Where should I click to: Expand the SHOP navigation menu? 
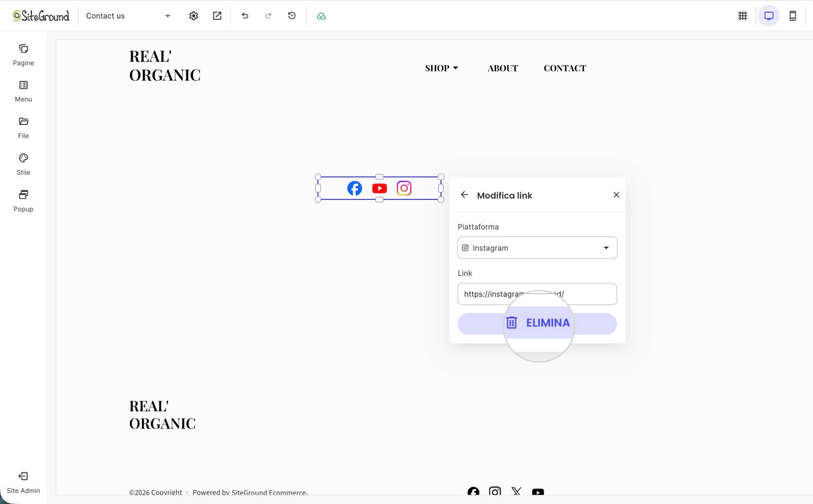click(x=442, y=68)
